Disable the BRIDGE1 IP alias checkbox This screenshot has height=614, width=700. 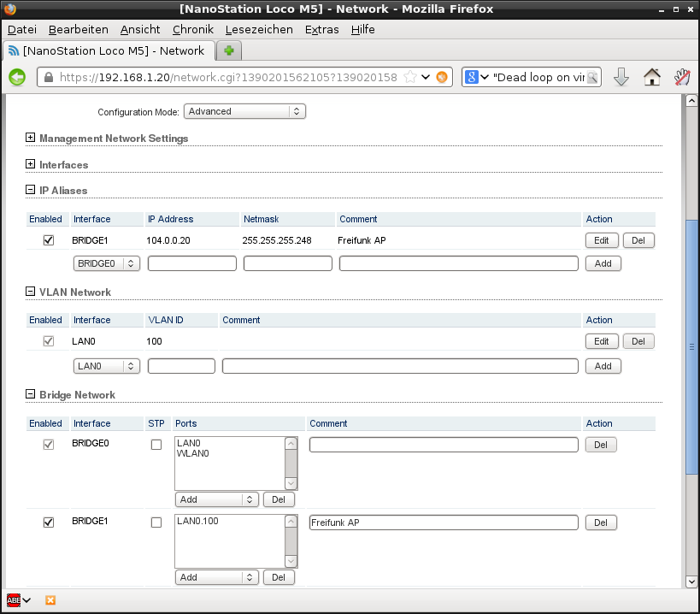tap(49, 240)
